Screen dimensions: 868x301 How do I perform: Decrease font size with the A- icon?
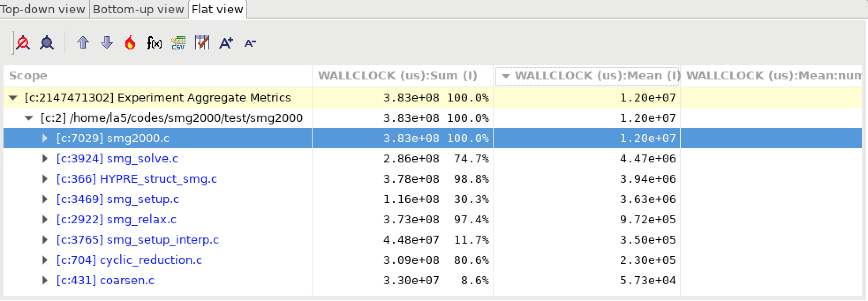(x=249, y=43)
